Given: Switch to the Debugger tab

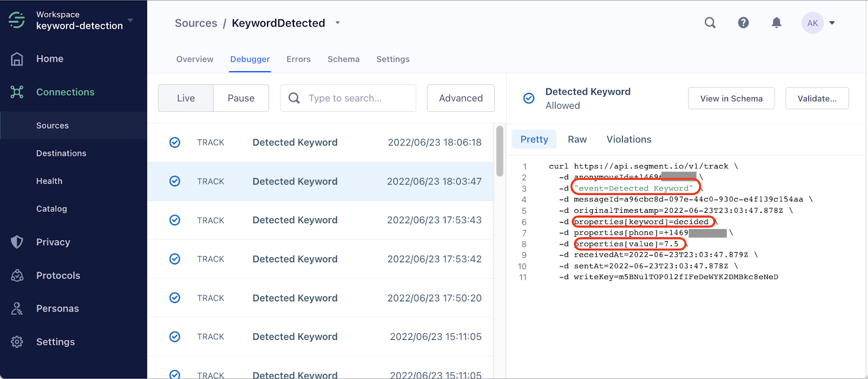Looking at the screenshot, I should [250, 59].
